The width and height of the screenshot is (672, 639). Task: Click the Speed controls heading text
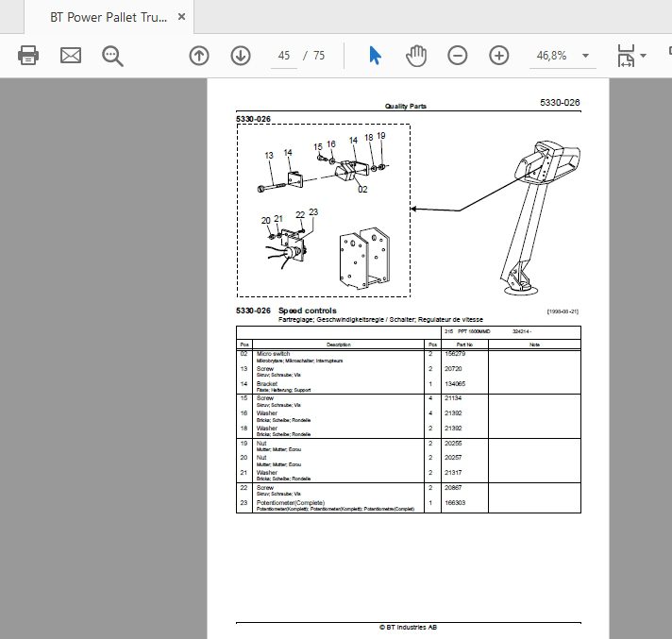[x=308, y=311]
